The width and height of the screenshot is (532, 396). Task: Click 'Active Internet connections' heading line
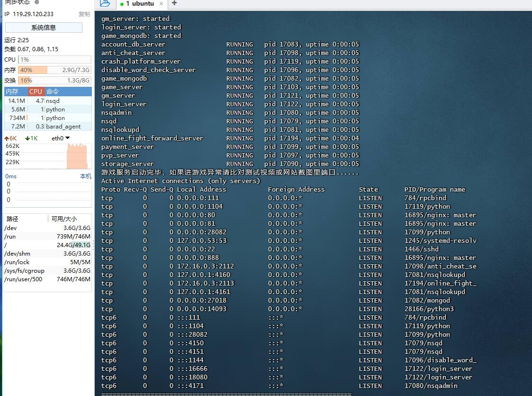click(180, 181)
